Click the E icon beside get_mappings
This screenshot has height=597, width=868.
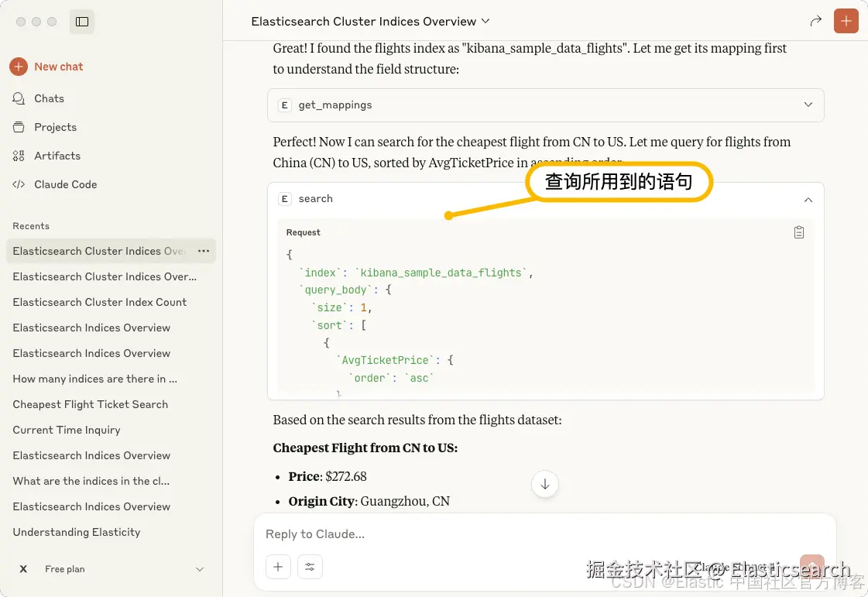click(284, 105)
